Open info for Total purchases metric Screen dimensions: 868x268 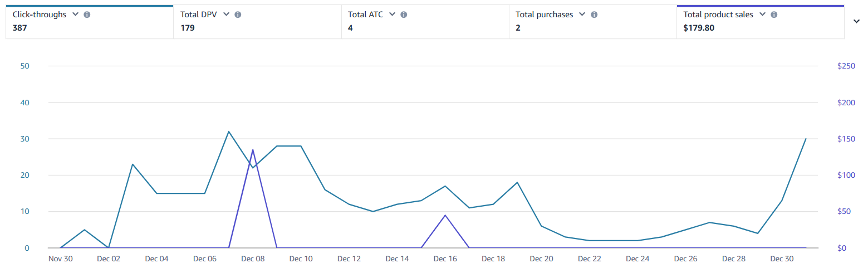tap(594, 14)
